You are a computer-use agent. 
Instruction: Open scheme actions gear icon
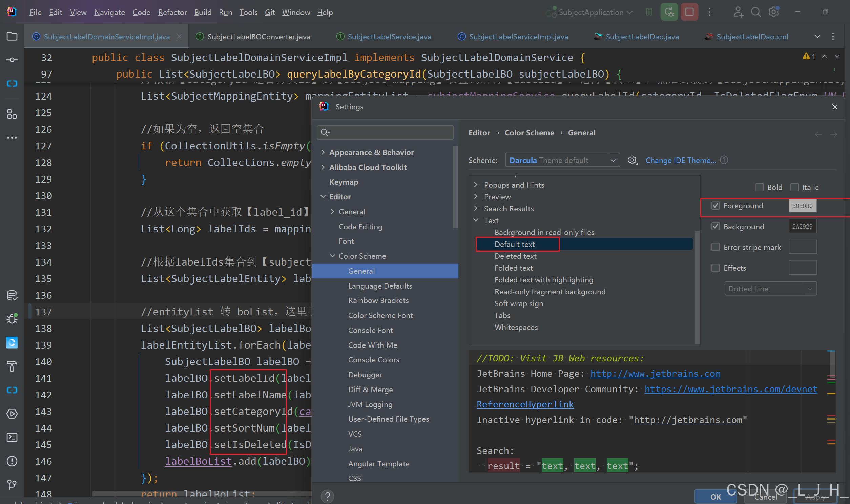tap(632, 160)
